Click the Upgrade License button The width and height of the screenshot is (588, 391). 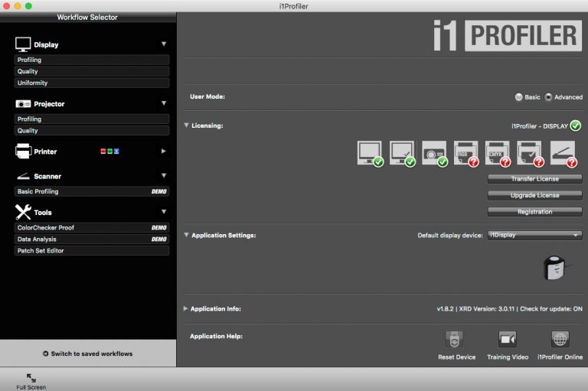click(534, 195)
